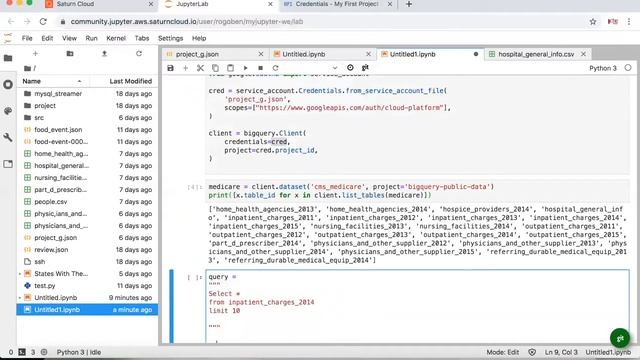640x360 pixels.
Task: Open the src folder
Action: 87,118
